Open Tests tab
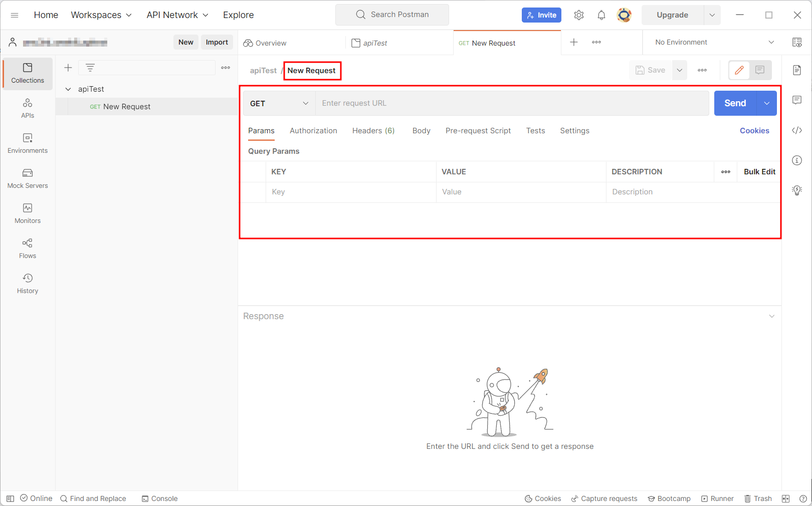Screen dimensions: 812x506 pyautogui.click(x=535, y=131)
